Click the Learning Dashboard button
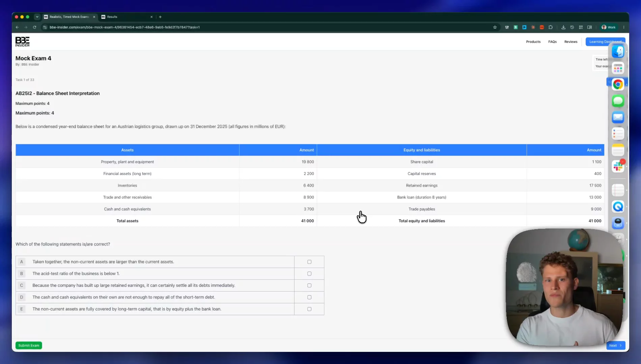The height and width of the screenshot is (364, 641). 605,42
